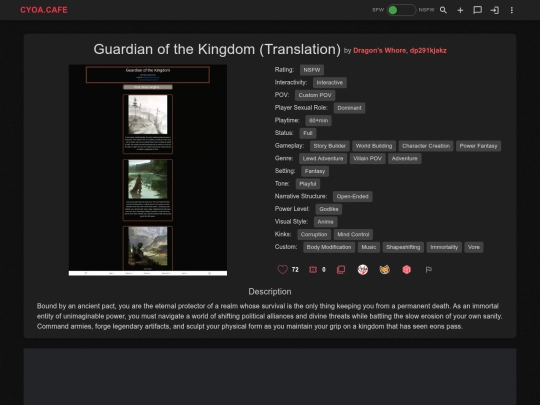Open the search icon in header
This screenshot has width=540, height=405.
click(x=443, y=10)
